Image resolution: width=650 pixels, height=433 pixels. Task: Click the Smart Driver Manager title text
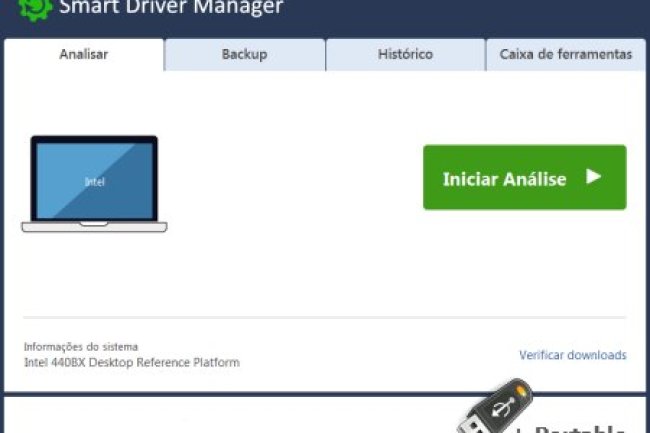click(x=170, y=9)
